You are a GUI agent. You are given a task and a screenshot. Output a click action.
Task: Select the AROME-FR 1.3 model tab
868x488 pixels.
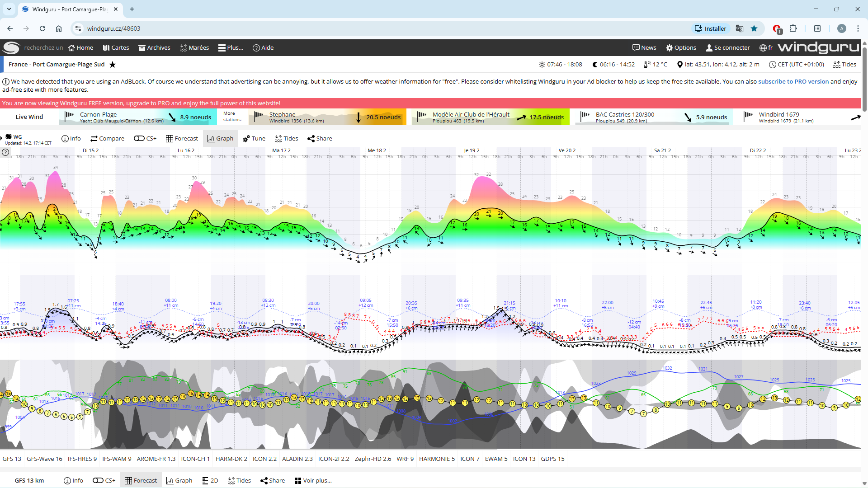point(156,459)
